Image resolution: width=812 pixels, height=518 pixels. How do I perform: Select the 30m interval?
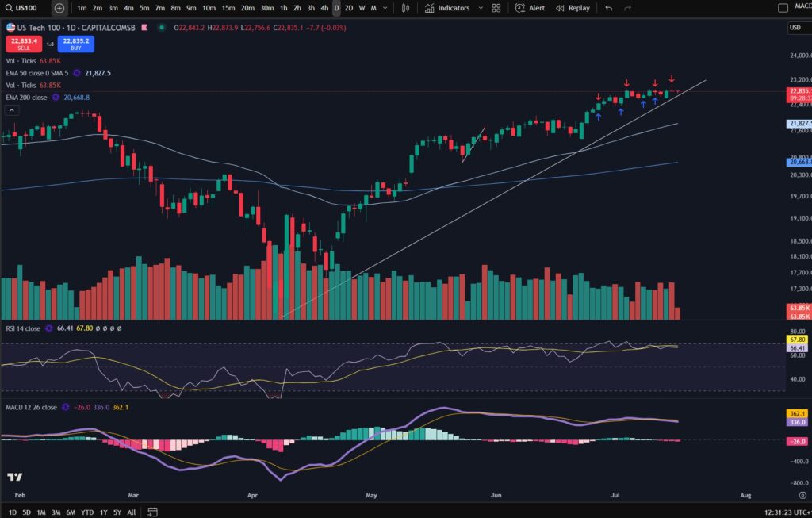click(x=266, y=8)
